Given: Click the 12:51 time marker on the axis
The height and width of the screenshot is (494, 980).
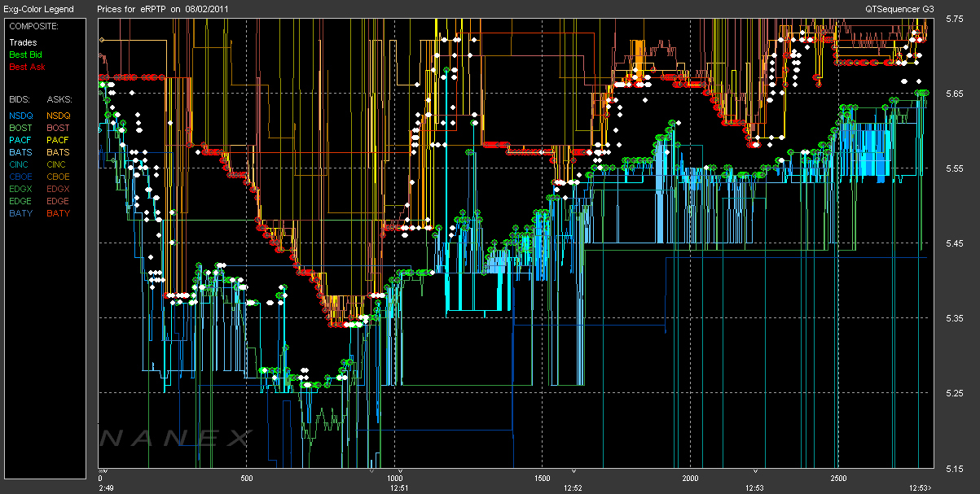Looking at the screenshot, I should click(399, 487).
